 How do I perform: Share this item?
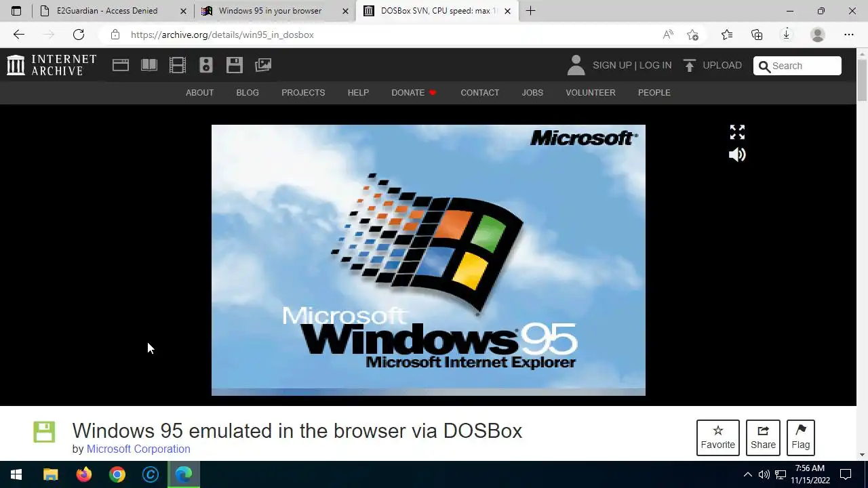tap(763, 438)
